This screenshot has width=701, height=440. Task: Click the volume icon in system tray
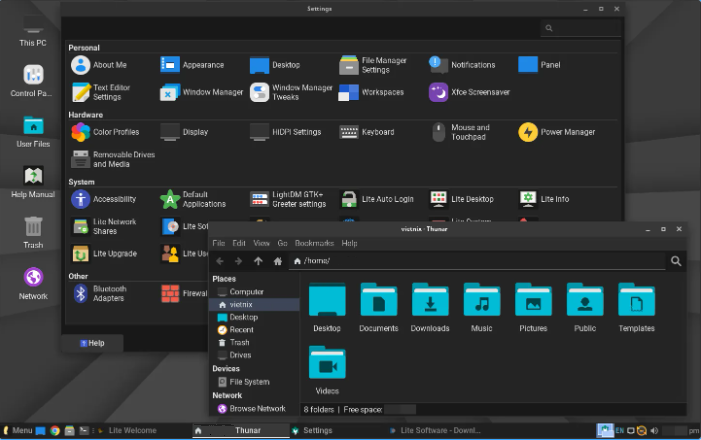tap(655, 431)
